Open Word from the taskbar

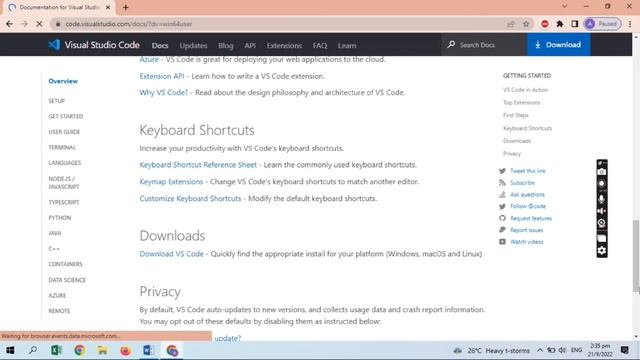coord(149,350)
